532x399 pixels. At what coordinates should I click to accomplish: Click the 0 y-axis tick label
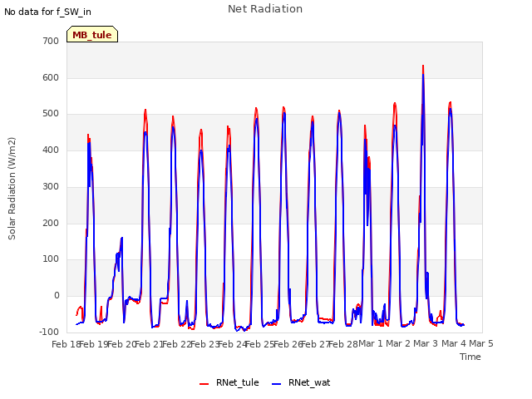tap(57, 296)
